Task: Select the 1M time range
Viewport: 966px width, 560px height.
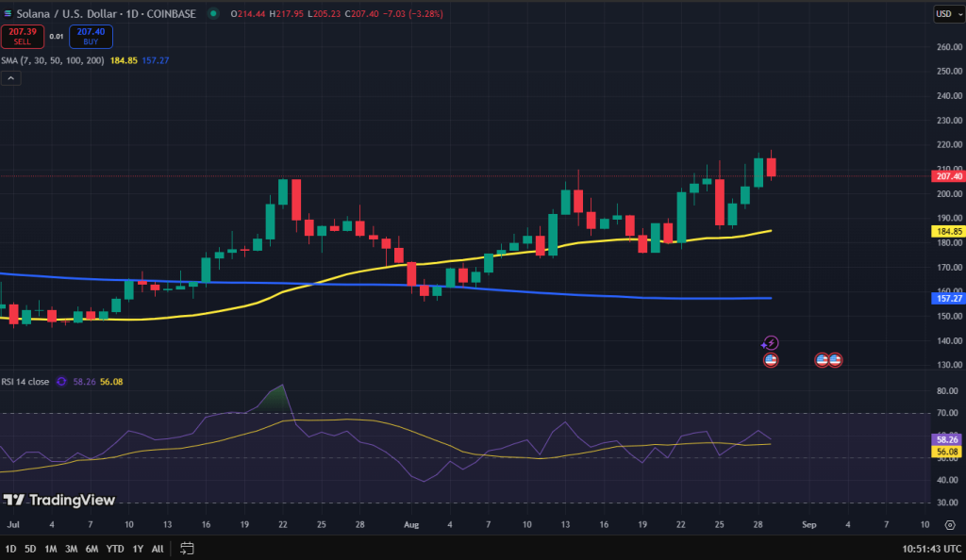Action: 51,549
